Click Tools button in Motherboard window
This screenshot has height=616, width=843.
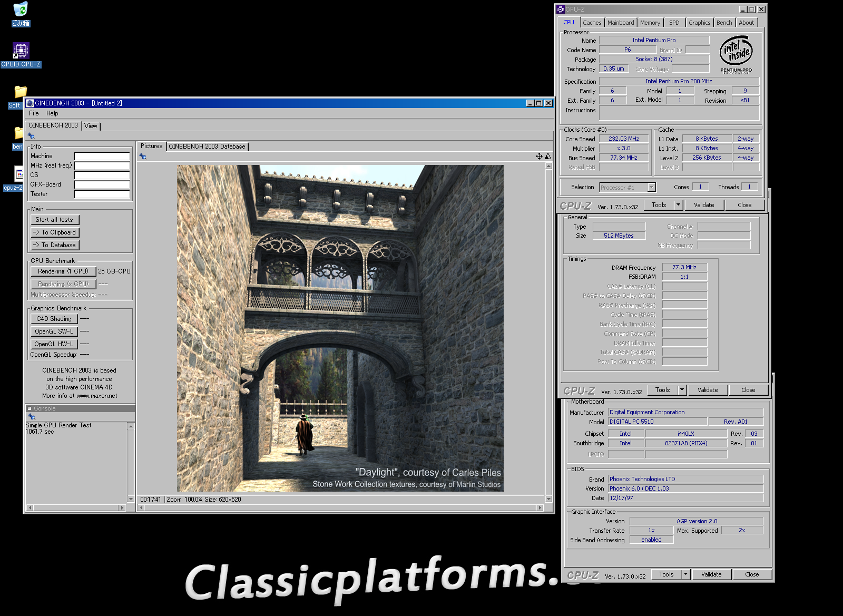click(x=666, y=574)
